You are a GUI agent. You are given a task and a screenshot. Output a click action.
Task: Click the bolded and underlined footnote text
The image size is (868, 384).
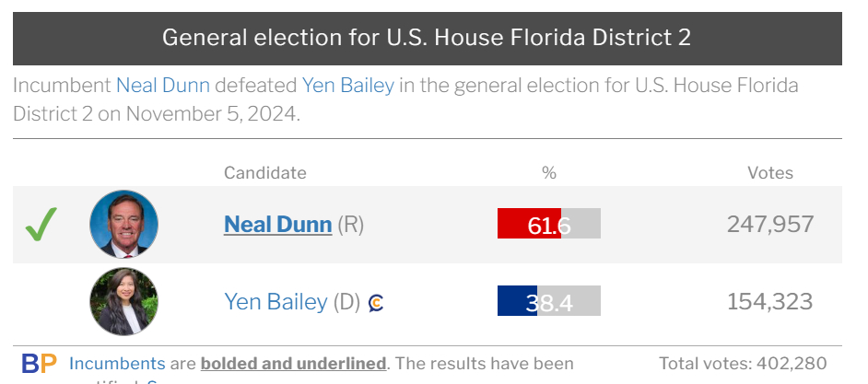(x=293, y=364)
